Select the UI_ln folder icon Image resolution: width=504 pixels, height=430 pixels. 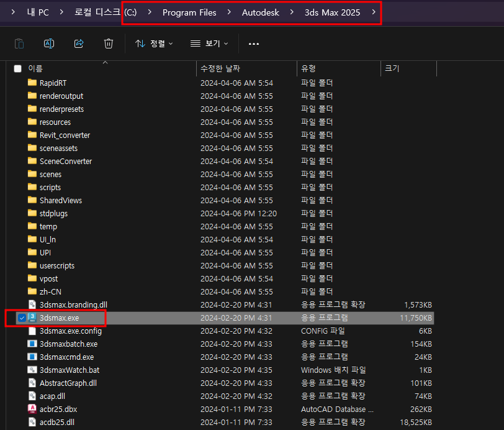(x=32, y=239)
